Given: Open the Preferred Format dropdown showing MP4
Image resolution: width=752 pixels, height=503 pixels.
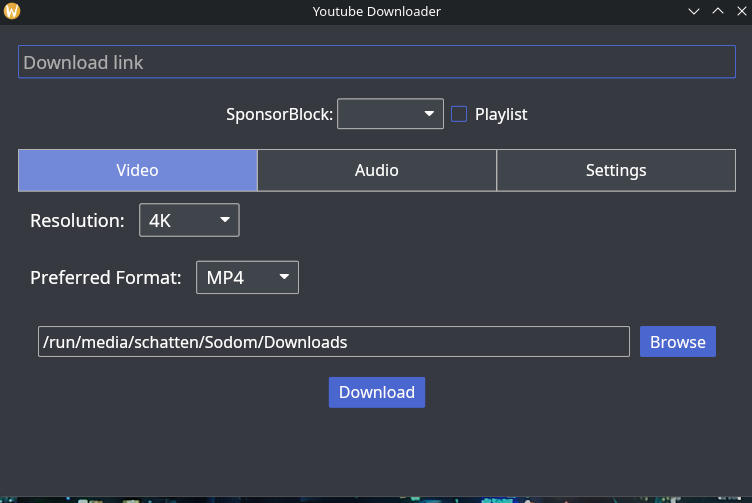Looking at the screenshot, I should pos(246,277).
